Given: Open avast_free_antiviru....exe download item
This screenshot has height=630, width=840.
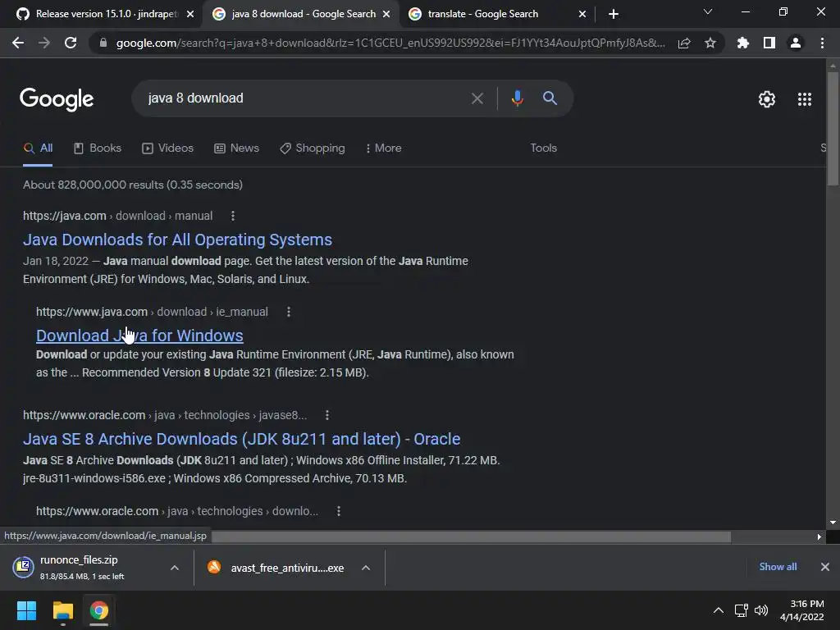Looking at the screenshot, I should tap(277, 568).
